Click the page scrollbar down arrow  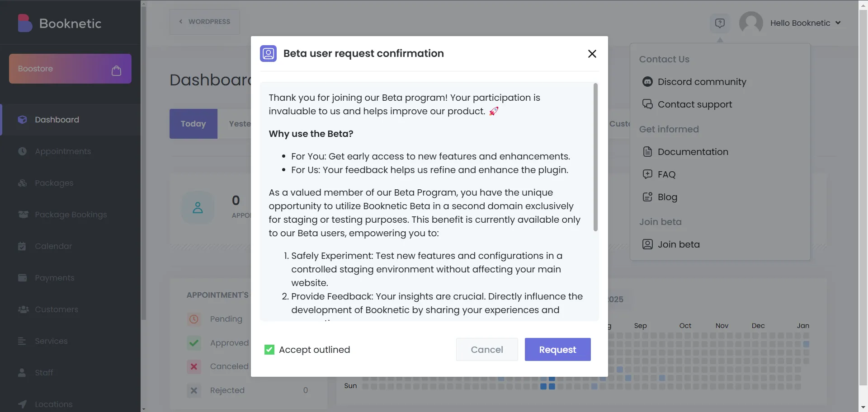(863, 408)
